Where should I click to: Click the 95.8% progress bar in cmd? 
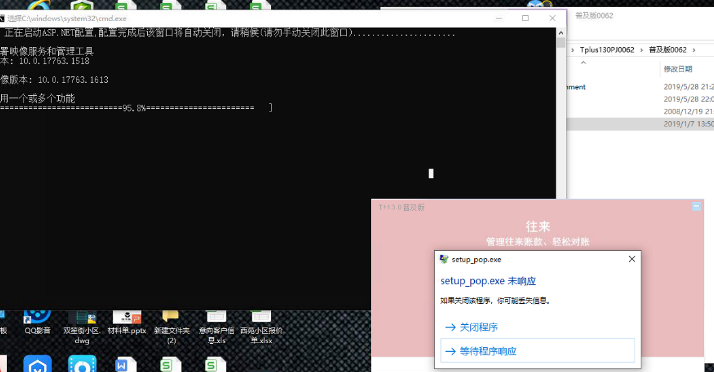pos(136,108)
